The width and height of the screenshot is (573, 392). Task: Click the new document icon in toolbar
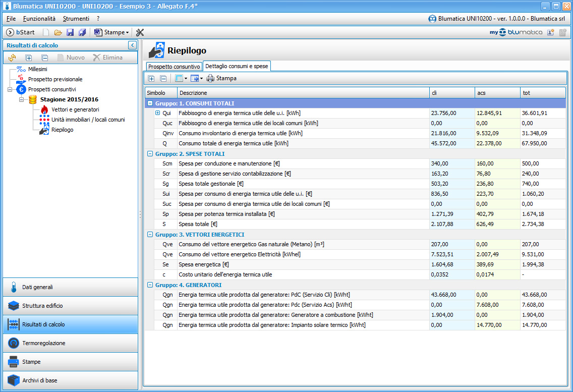46,32
